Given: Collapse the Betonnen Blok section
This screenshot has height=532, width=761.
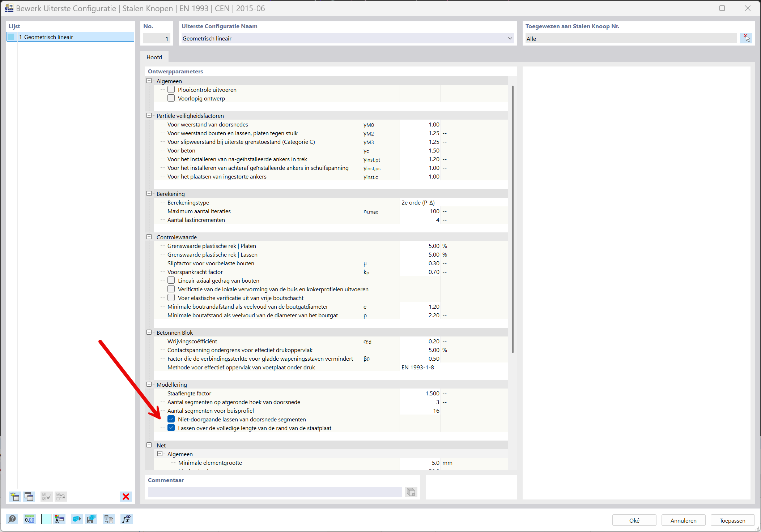Looking at the screenshot, I should [149, 332].
